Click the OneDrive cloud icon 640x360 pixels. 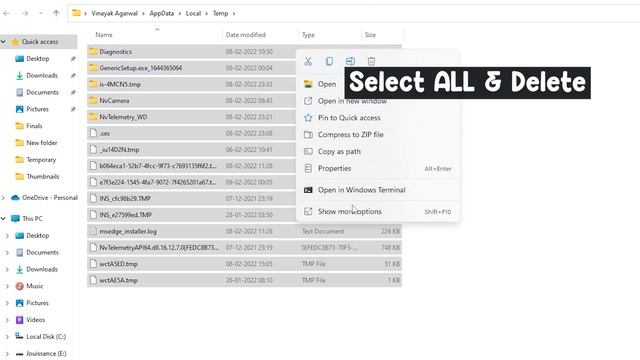[x=16, y=198]
